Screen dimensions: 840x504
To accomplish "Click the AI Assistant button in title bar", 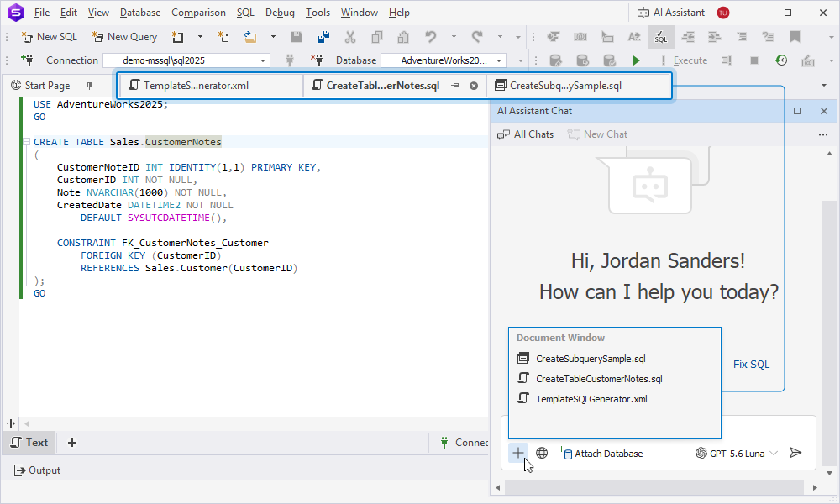I will coord(670,13).
